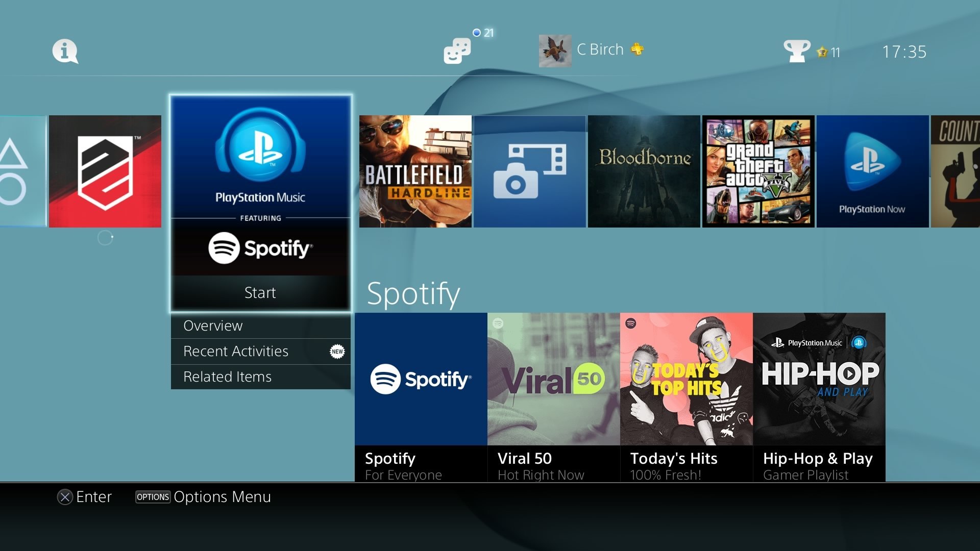Open the Spotify For Everyone card

[421, 397]
